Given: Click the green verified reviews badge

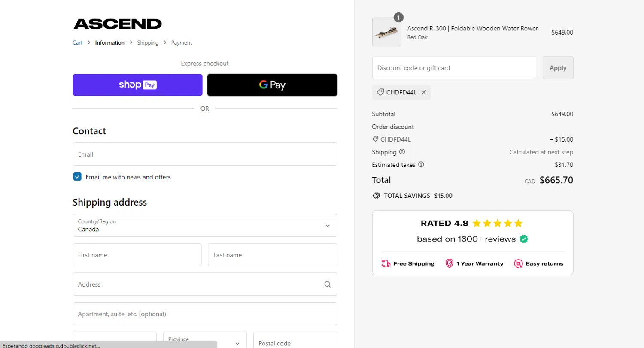Looking at the screenshot, I should coord(524,239).
